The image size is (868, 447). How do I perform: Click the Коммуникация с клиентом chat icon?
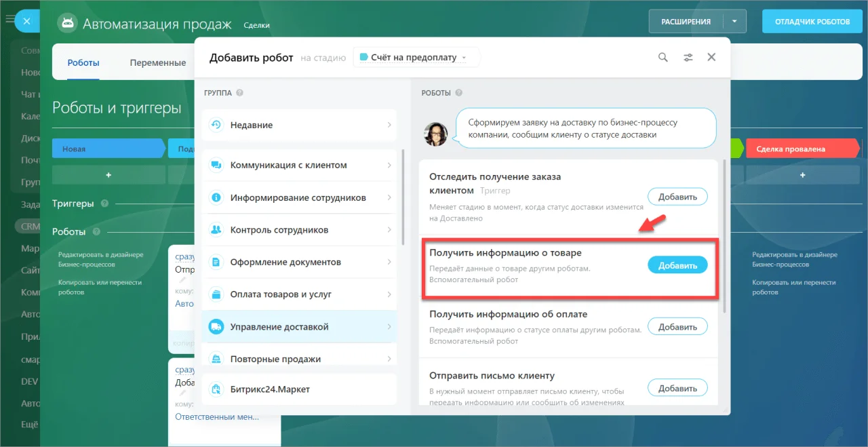pyautogui.click(x=216, y=165)
